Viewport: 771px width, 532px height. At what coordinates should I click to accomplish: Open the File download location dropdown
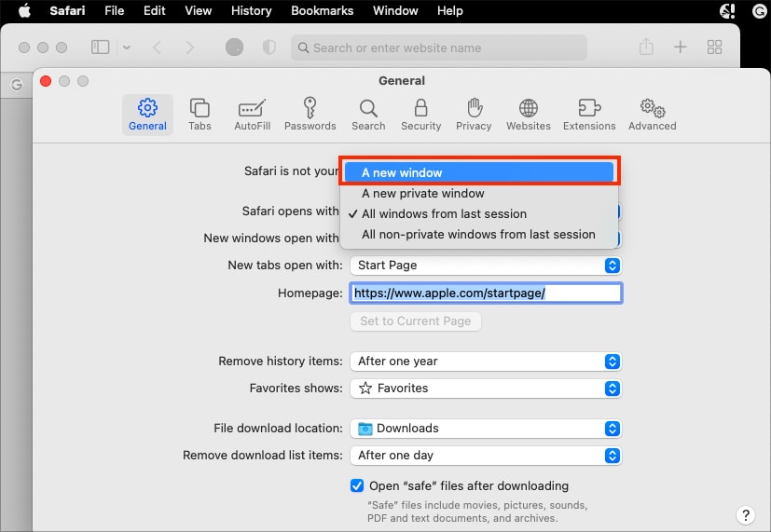coord(486,429)
